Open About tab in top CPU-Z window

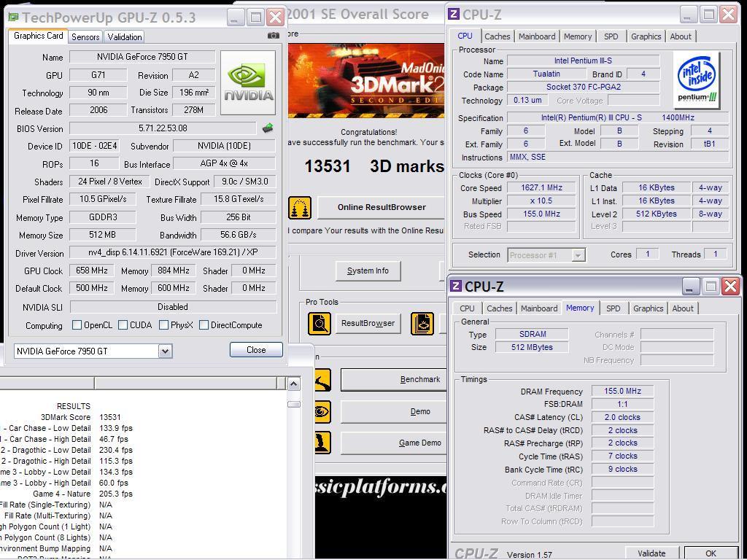click(x=681, y=36)
